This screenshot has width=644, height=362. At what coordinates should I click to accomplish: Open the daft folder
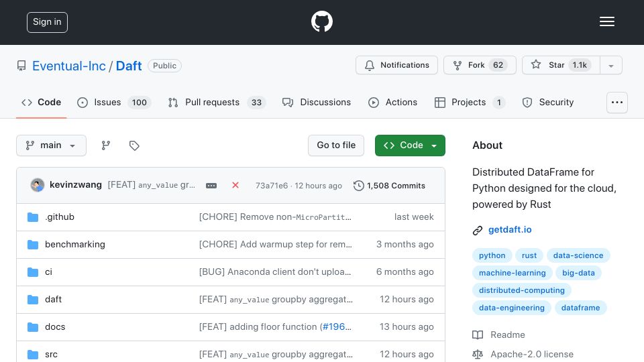click(x=53, y=299)
